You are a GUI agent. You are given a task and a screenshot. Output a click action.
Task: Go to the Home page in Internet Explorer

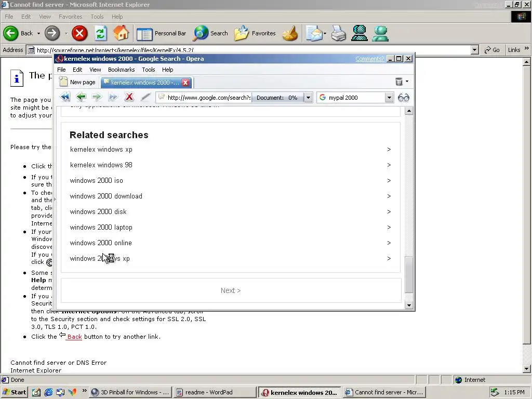pyautogui.click(x=121, y=33)
